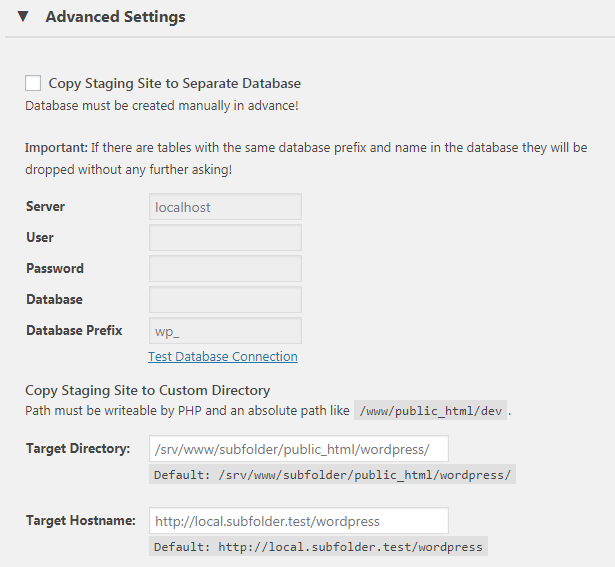Collapse the Advanced Settings disclosure triangle
615x567 pixels.
23,16
